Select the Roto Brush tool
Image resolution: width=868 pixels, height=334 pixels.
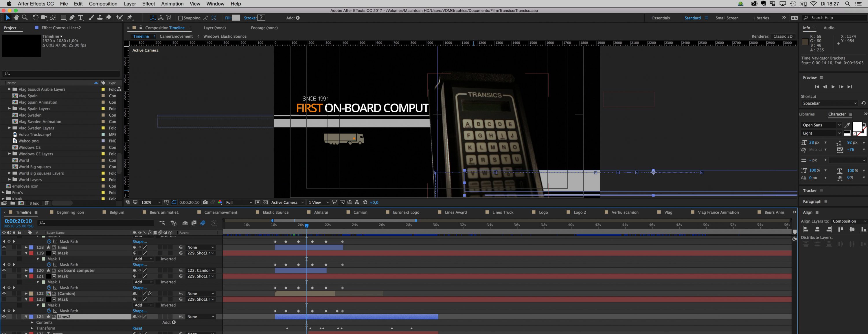coord(119,18)
